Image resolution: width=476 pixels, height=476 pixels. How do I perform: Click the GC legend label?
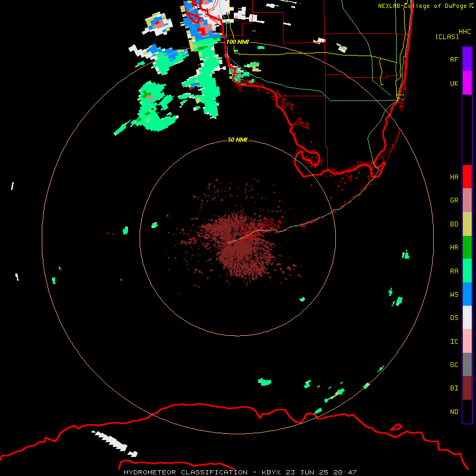[x=454, y=364]
